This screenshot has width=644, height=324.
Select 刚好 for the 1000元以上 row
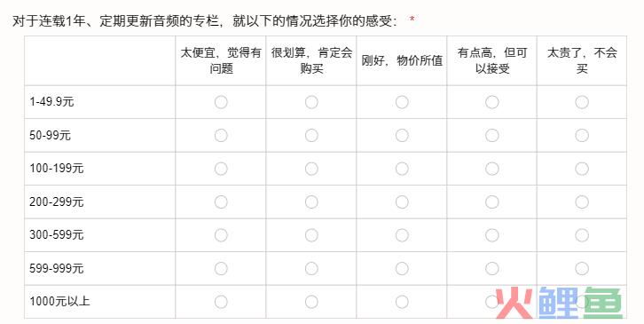click(402, 302)
